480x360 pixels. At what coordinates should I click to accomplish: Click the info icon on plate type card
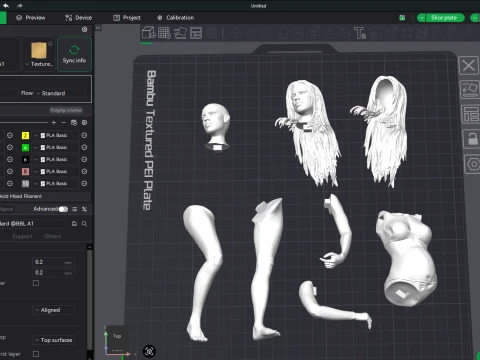point(50,44)
